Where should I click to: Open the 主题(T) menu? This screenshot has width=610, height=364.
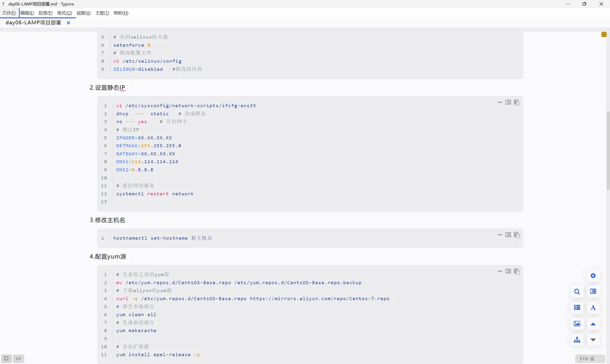(x=102, y=13)
